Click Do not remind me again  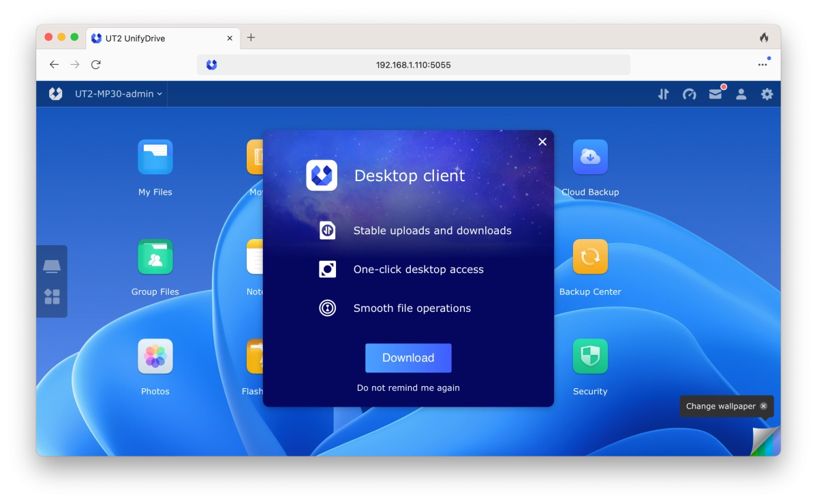408,388
